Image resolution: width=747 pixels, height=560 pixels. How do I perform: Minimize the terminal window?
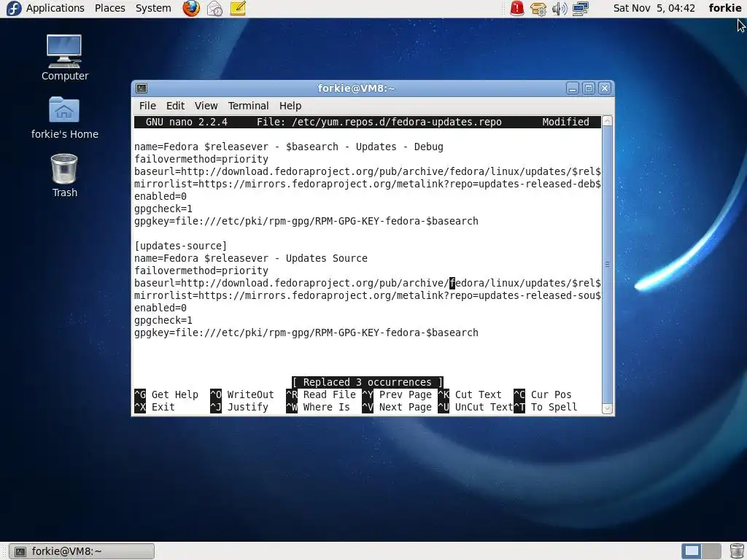(573, 88)
